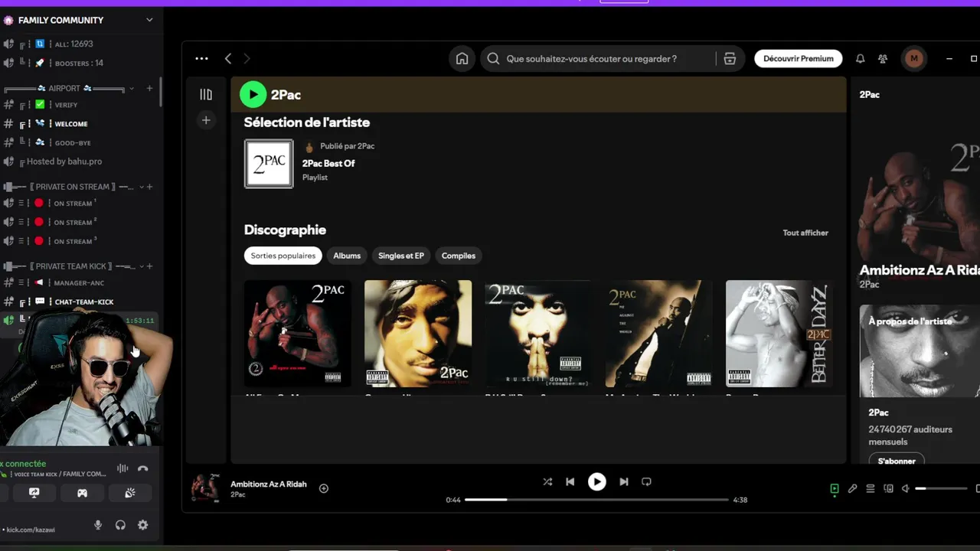Open the MANAGER-ANC channel
This screenshot has width=980, height=551.
tap(80, 283)
